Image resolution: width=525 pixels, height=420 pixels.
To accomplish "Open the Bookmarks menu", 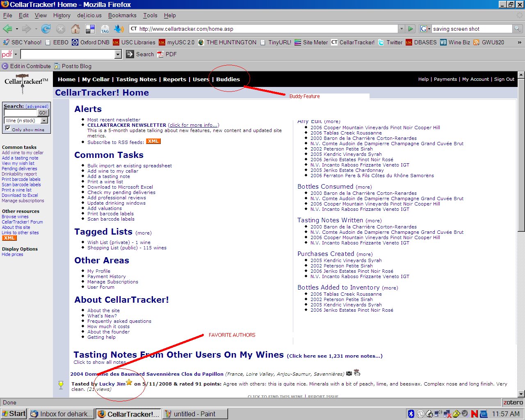I will pos(122,15).
